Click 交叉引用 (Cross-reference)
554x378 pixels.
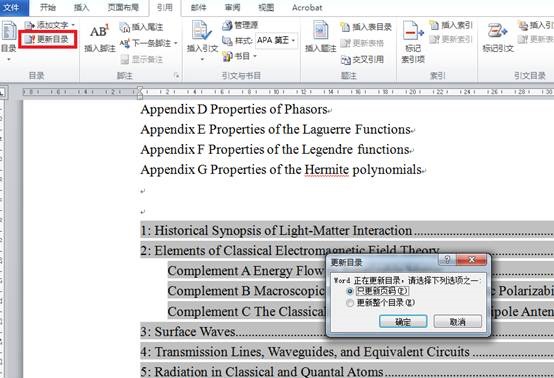(363, 60)
